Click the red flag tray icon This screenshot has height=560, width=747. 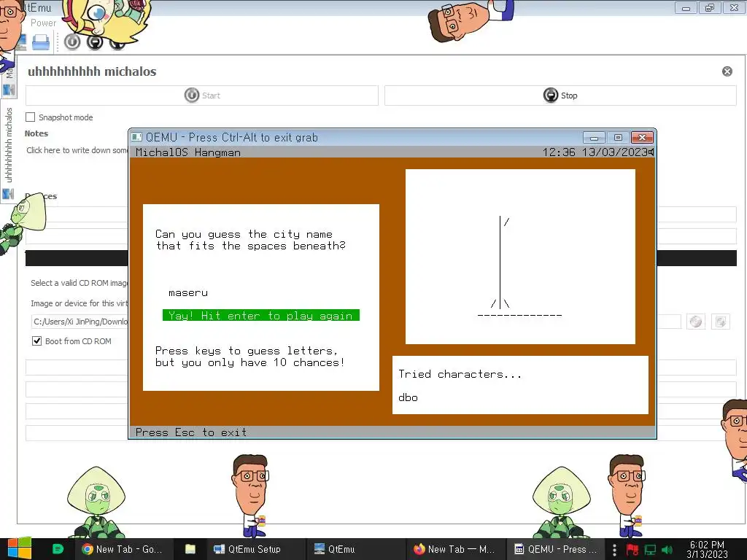(632, 550)
